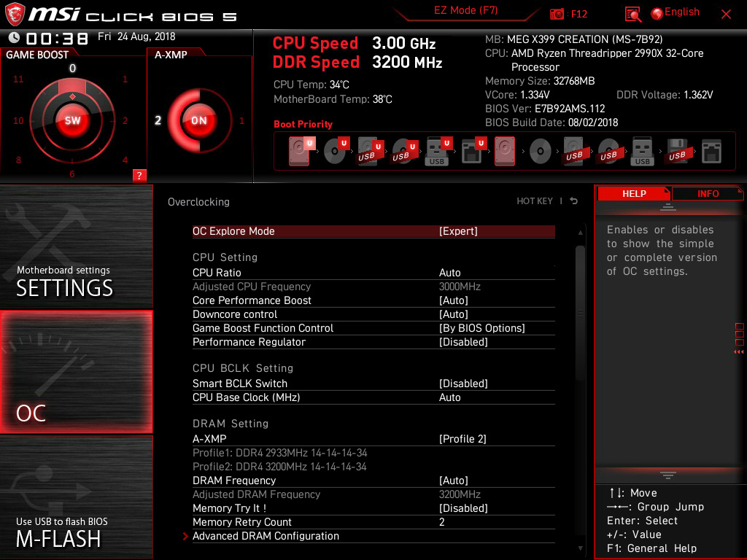The image size is (747, 560).
Task: Select the last network boot device icon
Action: [x=711, y=152]
